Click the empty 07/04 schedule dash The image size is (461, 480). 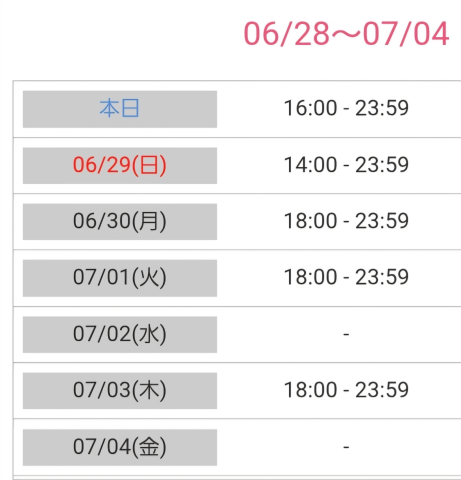346,447
